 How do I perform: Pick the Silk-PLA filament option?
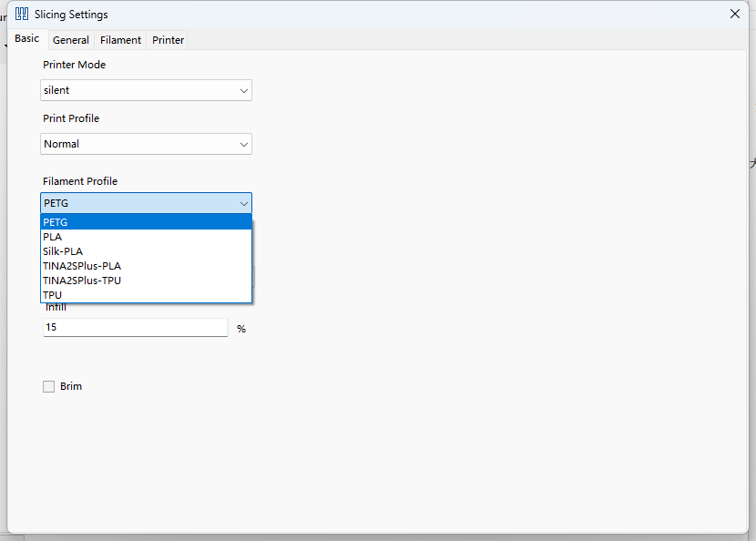(x=146, y=251)
